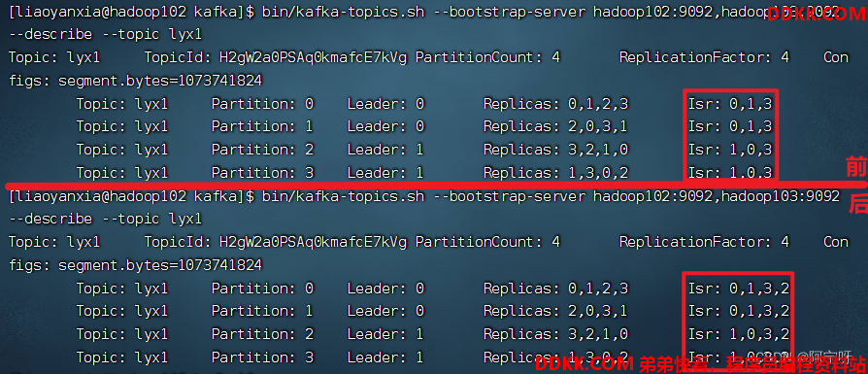This screenshot has height=374, width=868.
Task: Click 'Leader: 1' in Partition 2 row, first output
Action: pos(385,150)
